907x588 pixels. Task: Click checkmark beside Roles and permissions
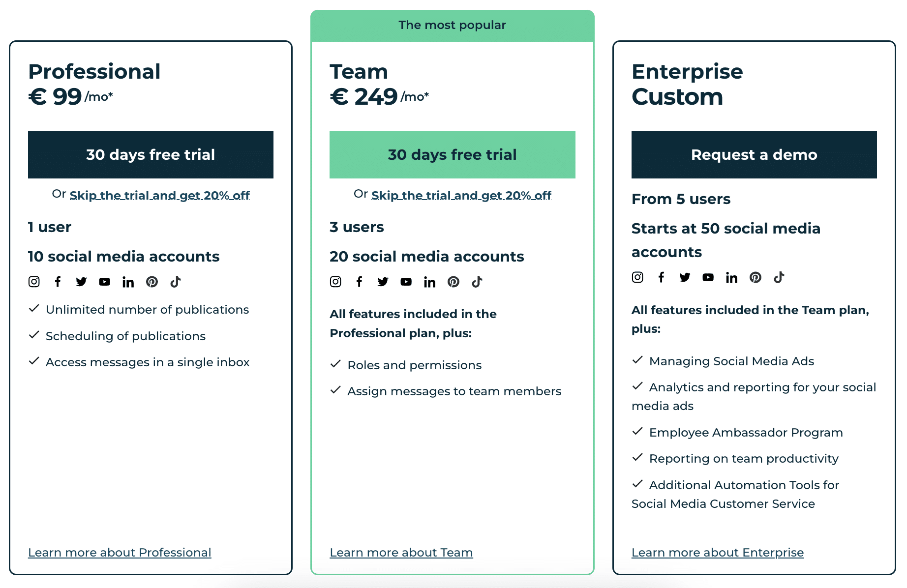click(335, 364)
